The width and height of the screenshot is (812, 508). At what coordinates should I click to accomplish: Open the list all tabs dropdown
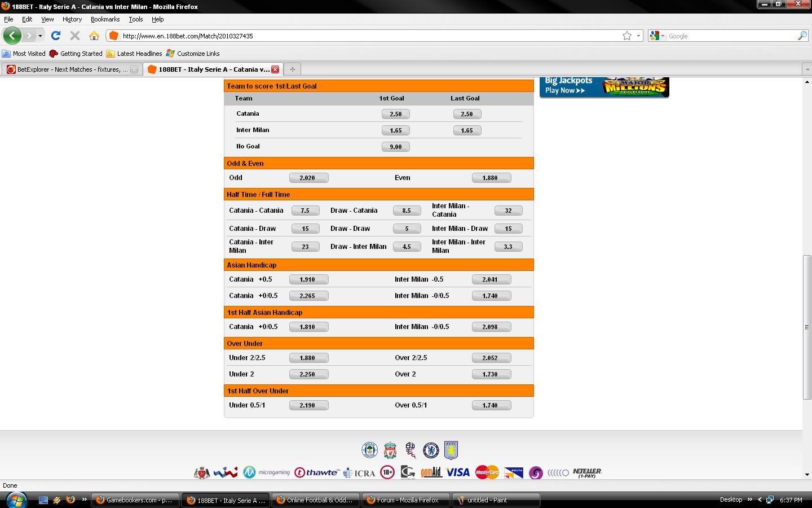tap(806, 69)
